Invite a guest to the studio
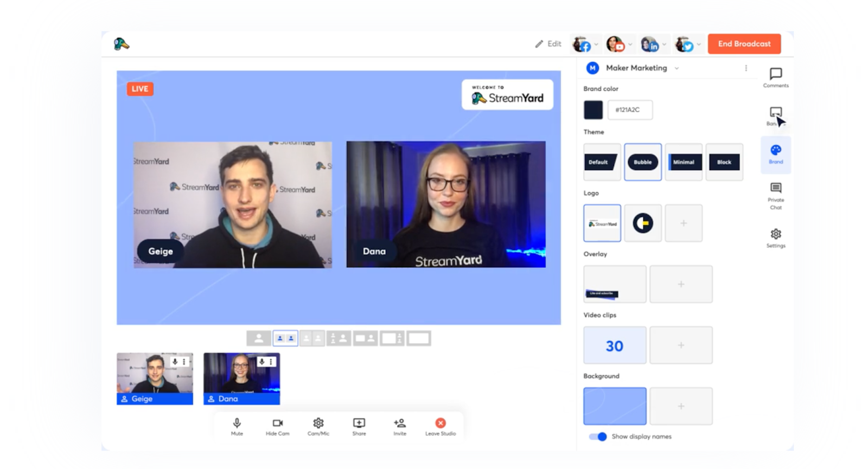868x469 pixels. coord(400,423)
